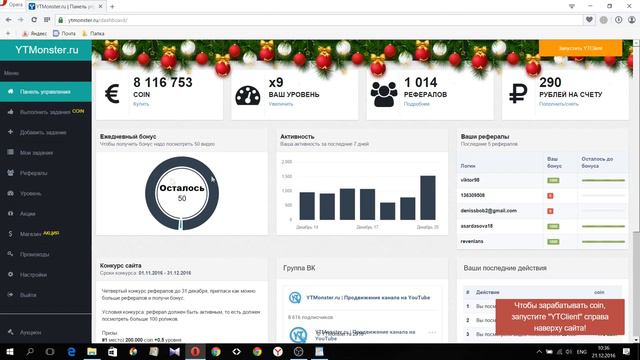This screenshot has height=360, width=640.
Task: Click the dollar icon beside Магазин
Action: (11, 234)
